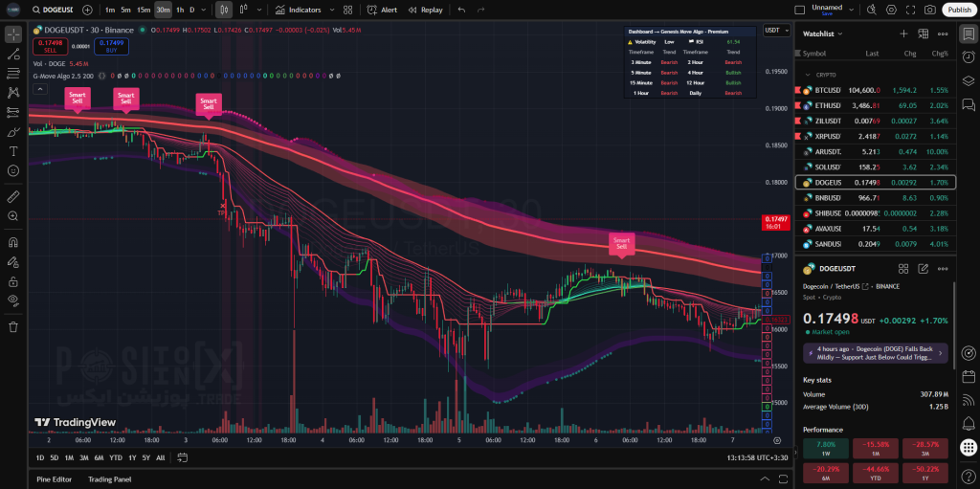Create an Alert from top toolbar
The height and width of the screenshot is (489, 980).
coord(382,10)
